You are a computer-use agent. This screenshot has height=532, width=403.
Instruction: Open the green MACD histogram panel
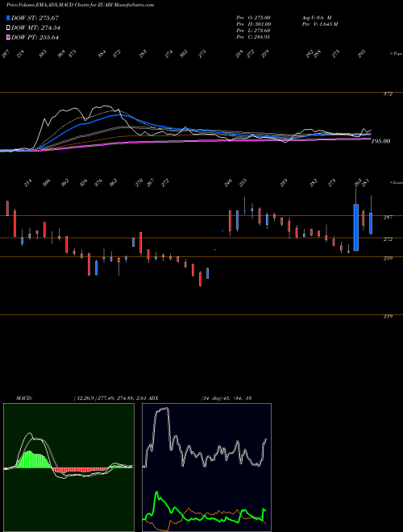[x=69, y=468]
